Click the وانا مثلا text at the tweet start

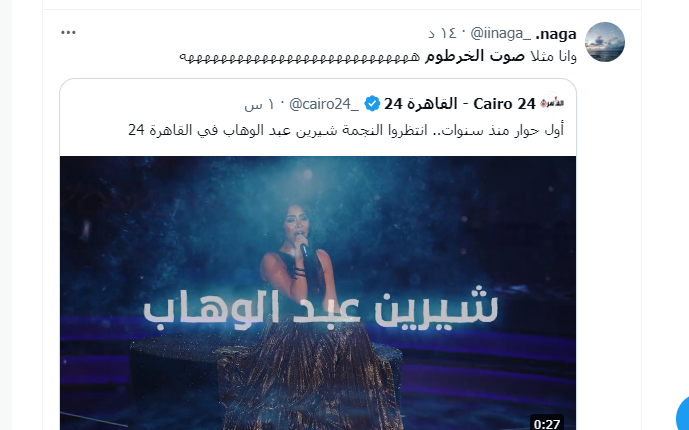click(553, 56)
